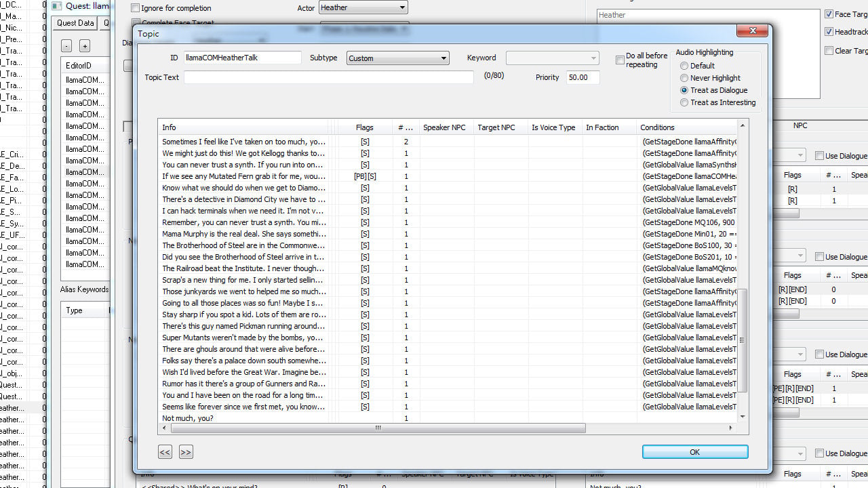Screen dimensions: 868x488
Task: Select row 'Scrap's a new thing for me'
Action: pyautogui.click(x=448, y=280)
